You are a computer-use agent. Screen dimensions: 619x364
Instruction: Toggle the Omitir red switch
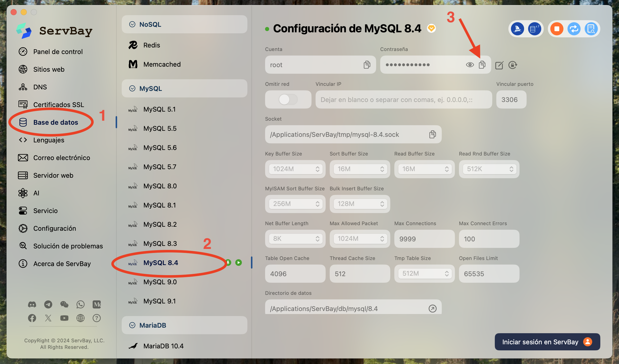click(288, 99)
